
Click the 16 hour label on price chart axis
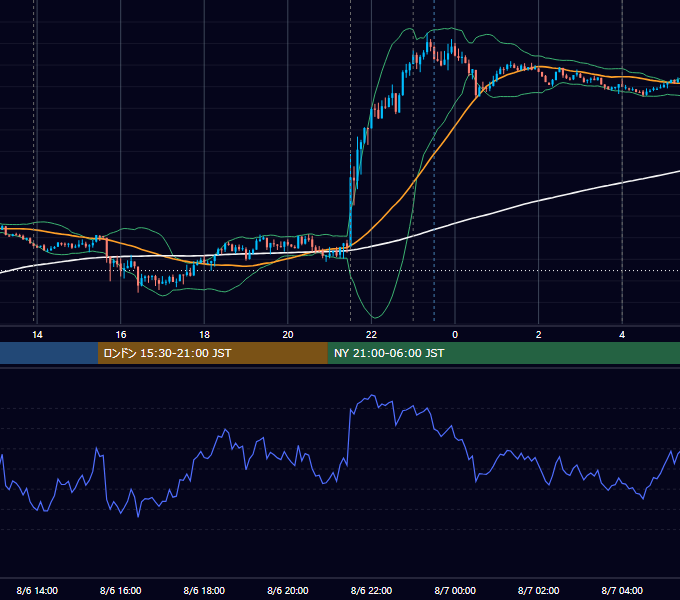pos(121,335)
